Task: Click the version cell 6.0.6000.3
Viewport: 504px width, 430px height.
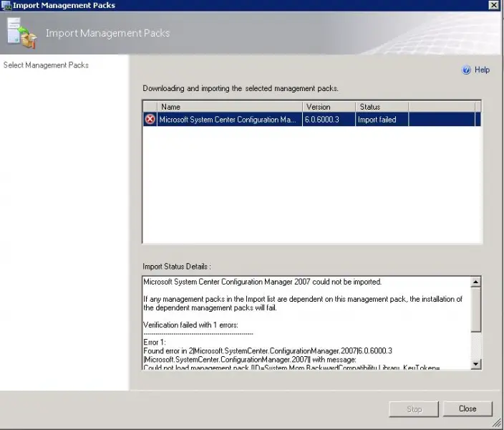Action: coord(321,120)
